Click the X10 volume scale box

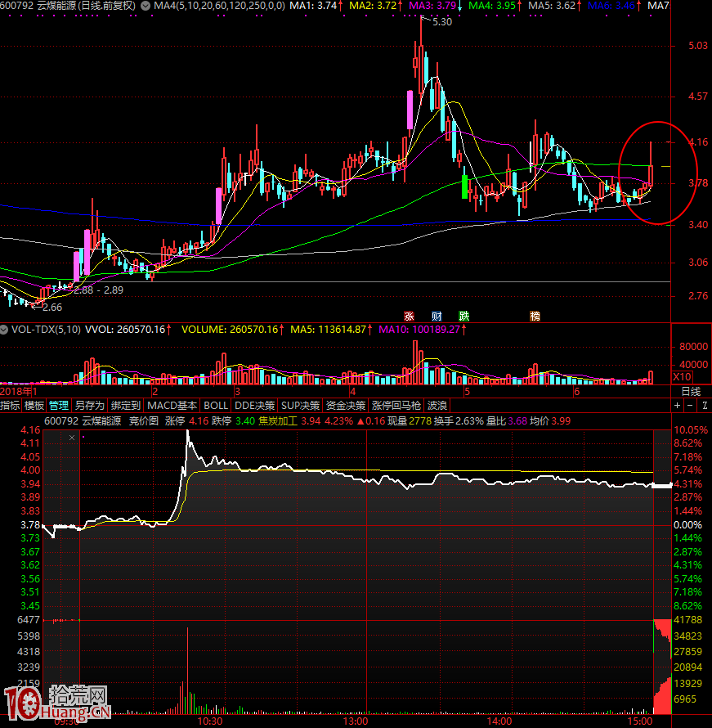(682, 376)
